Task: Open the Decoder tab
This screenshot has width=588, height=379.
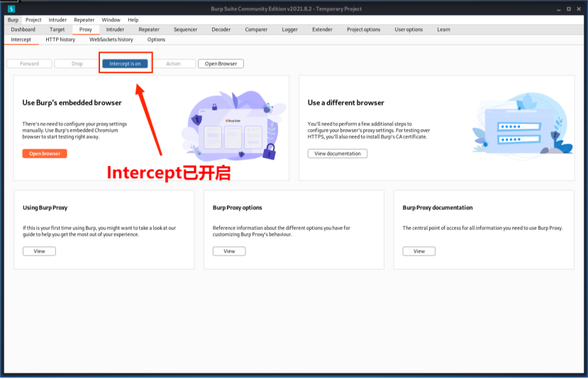Action: [x=221, y=30]
